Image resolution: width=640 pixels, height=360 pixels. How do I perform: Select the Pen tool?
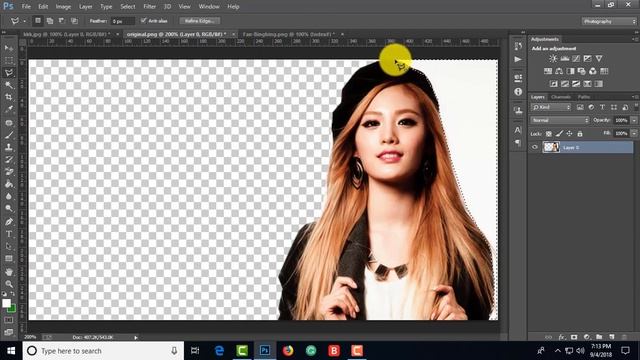click(x=9, y=222)
